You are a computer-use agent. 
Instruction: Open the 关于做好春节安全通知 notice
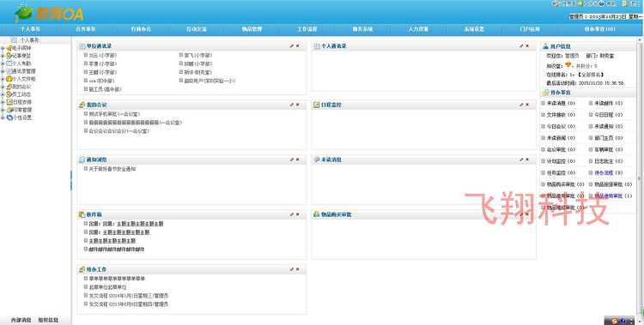112,169
